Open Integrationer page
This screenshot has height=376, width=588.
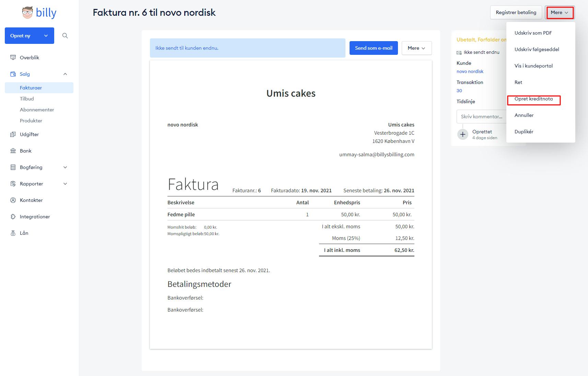pyautogui.click(x=35, y=217)
